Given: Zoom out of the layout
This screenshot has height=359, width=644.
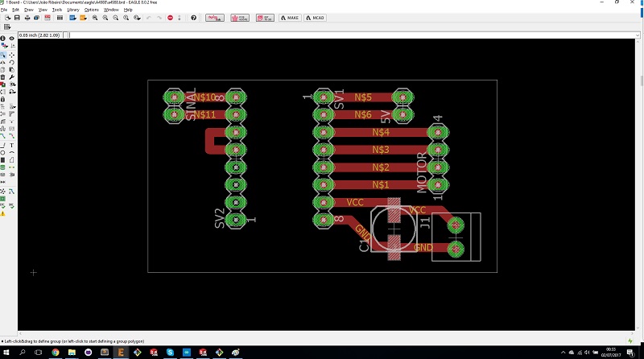Looking at the screenshot, I should pos(115,18).
